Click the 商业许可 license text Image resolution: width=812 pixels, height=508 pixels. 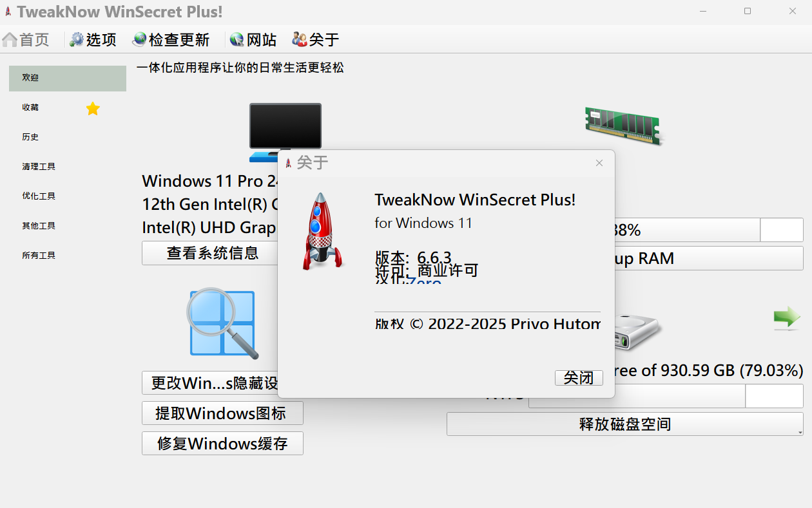(448, 270)
